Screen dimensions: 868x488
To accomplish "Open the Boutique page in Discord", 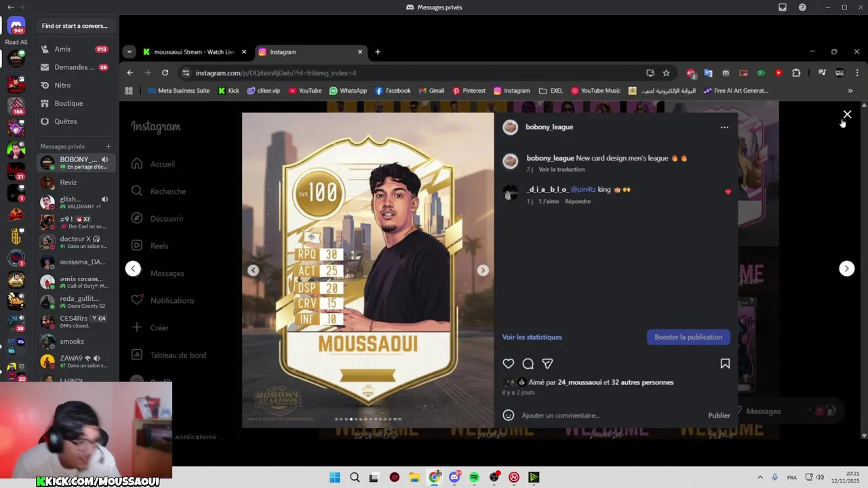I will pos(75,103).
